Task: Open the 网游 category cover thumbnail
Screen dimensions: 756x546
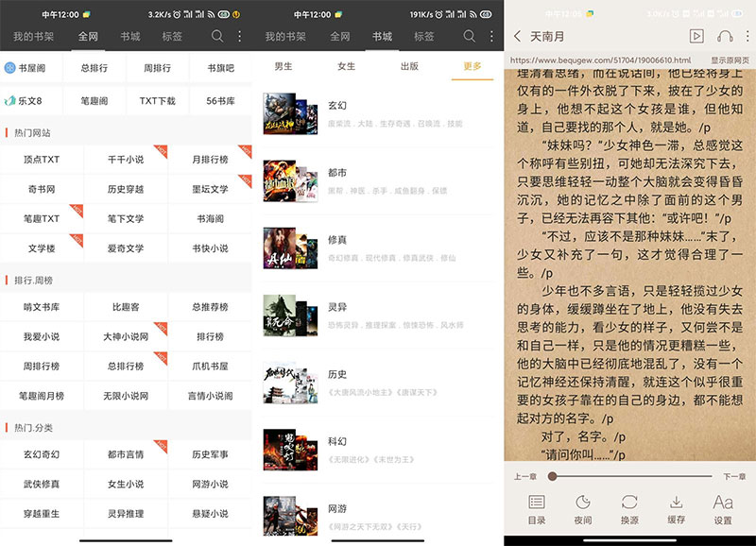Action: [x=290, y=516]
